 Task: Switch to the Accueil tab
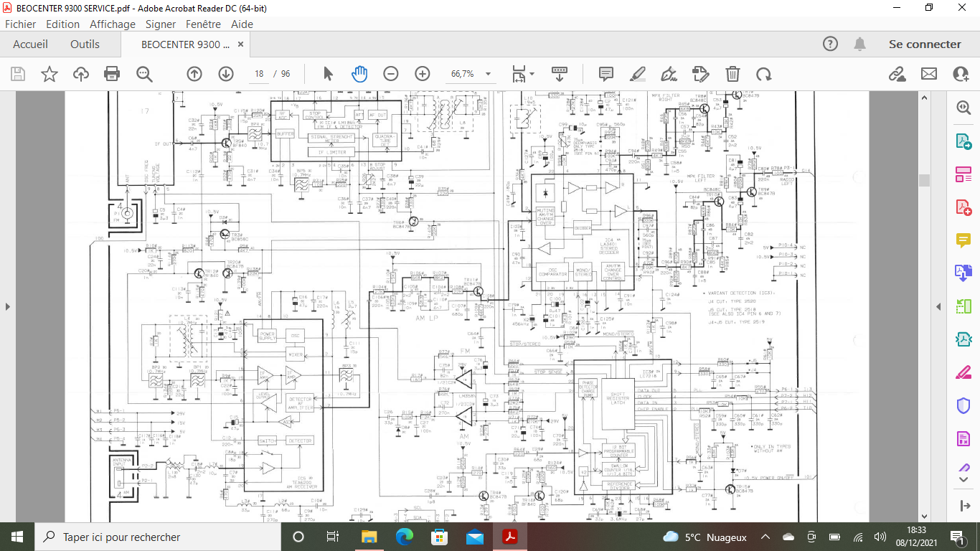pos(31,44)
